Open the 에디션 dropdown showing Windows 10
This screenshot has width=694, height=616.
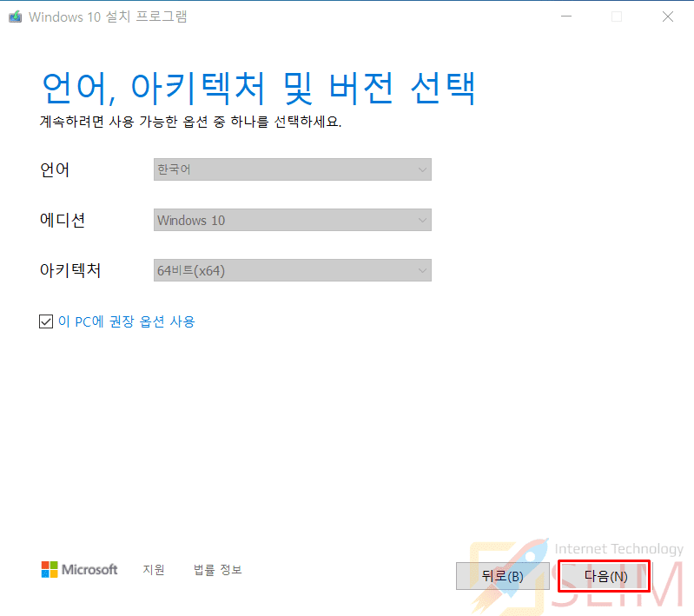[293, 220]
